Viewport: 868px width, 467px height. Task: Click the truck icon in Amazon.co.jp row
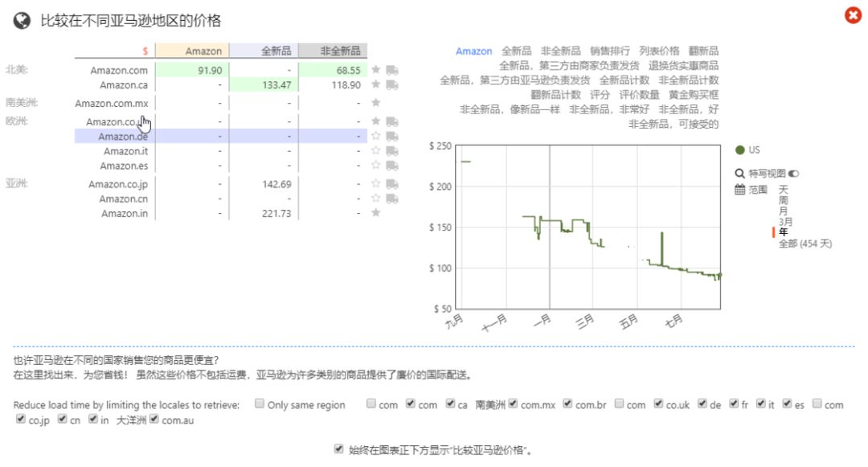pyautogui.click(x=392, y=184)
